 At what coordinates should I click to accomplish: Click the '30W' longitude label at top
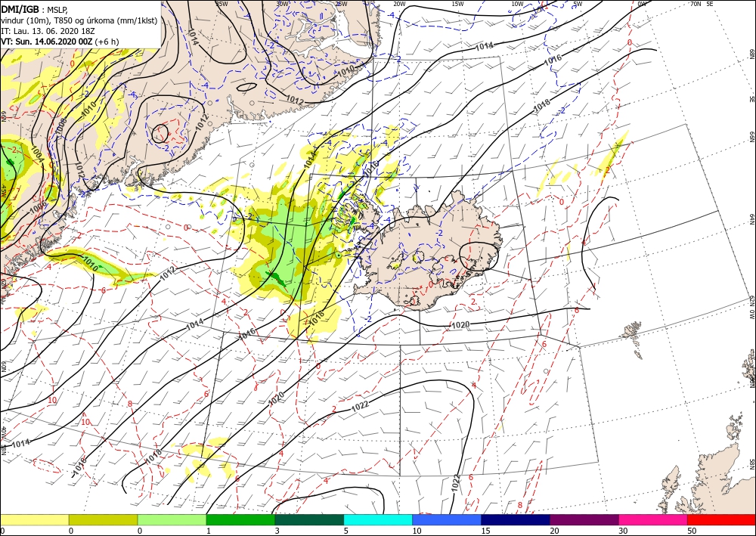coord(282,4)
